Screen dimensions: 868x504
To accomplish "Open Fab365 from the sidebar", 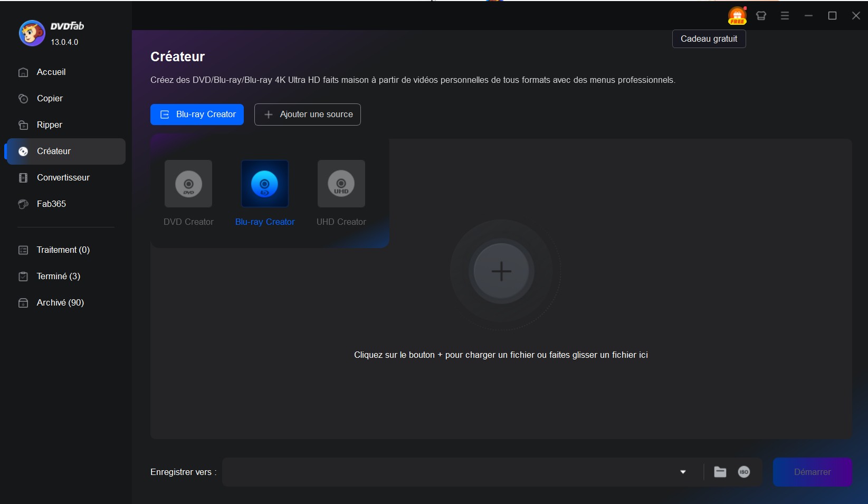I will tap(51, 204).
